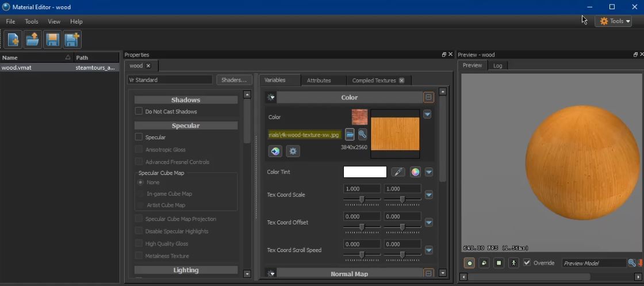Screen dimensions: 644x286
Task: Open the Tools menu in menu bar
Action: tap(31, 21)
